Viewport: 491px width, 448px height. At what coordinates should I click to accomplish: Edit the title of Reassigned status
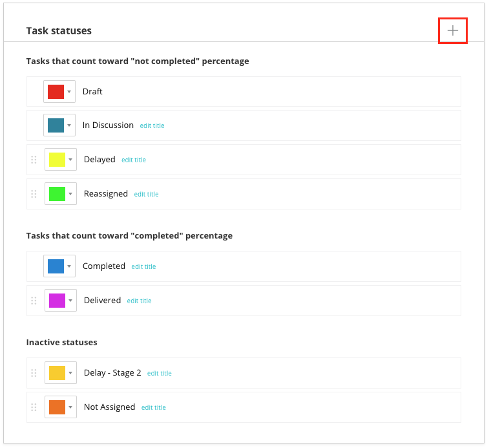point(146,195)
